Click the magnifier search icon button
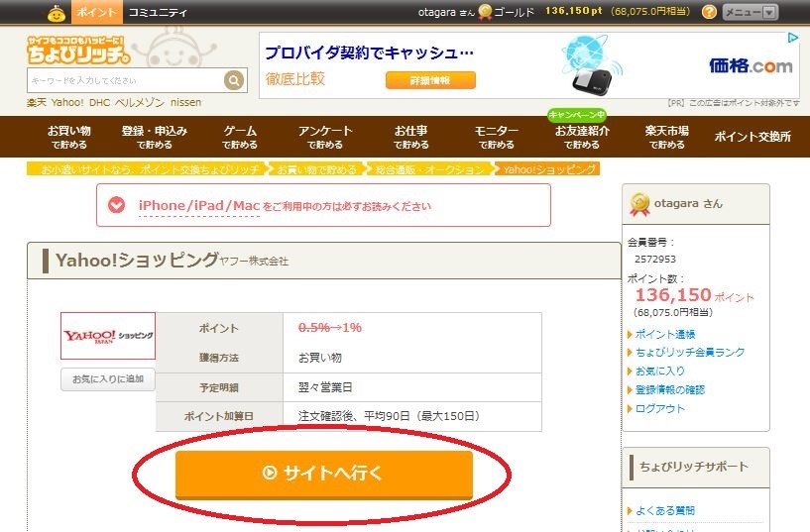This screenshot has height=532, width=810. 234,80
